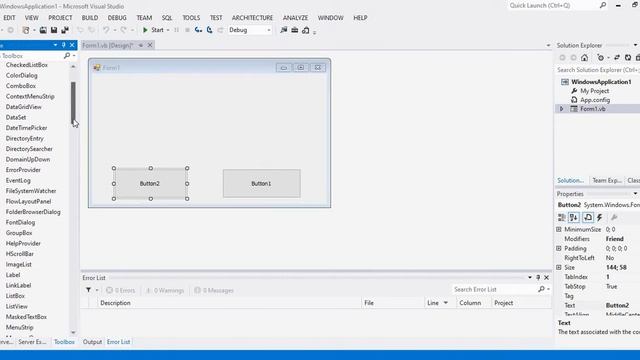640x360 pixels.
Task: Open the TOOLS menu
Action: pos(191,18)
